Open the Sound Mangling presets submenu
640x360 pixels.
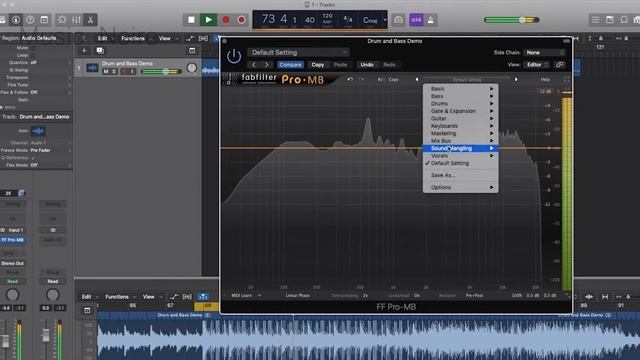click(460, 148)
